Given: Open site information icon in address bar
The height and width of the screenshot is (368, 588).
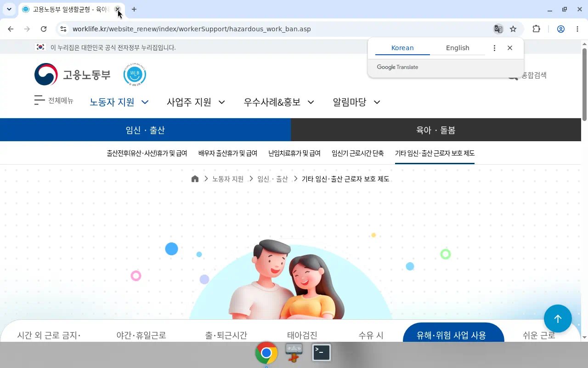Looking at the screenshot, I should [63, 29].
